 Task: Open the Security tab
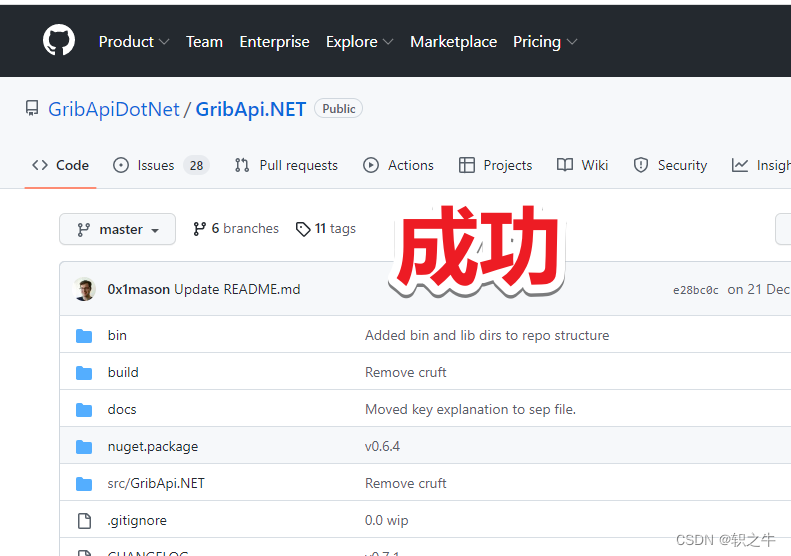(x=670, y=165)
